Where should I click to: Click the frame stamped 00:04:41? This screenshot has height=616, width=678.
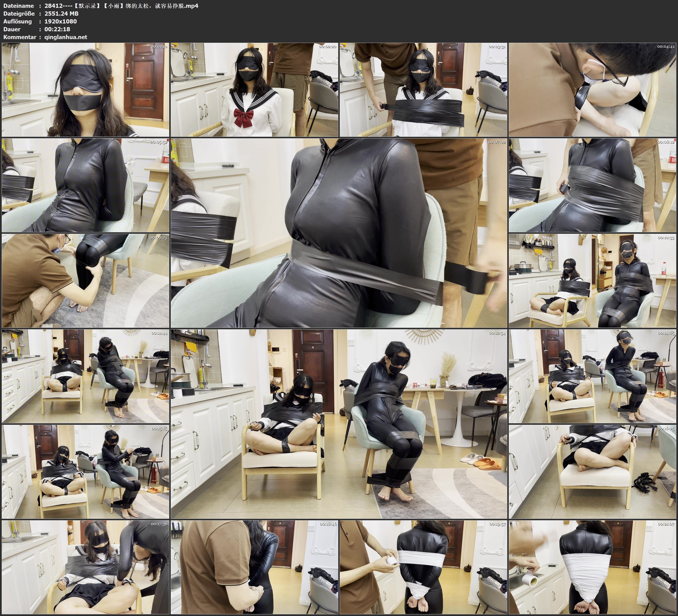click(x=593, y=89)
